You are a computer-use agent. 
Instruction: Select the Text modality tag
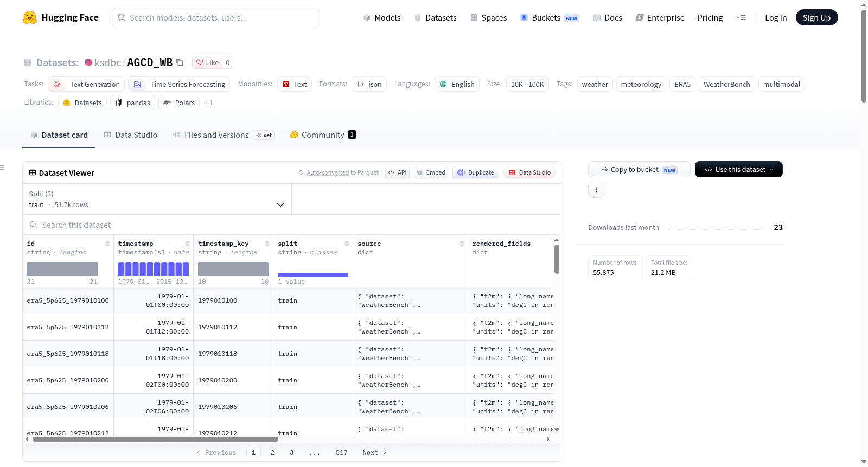point(295,84)
